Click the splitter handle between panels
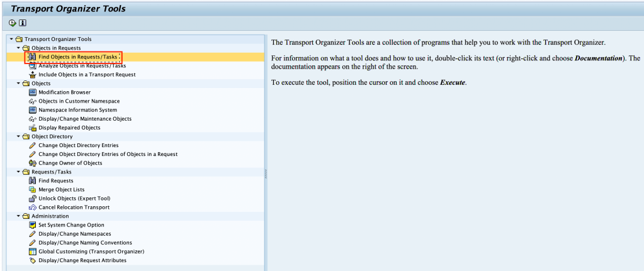The height and width of the screenshot is (271, 644). point(266,175)
